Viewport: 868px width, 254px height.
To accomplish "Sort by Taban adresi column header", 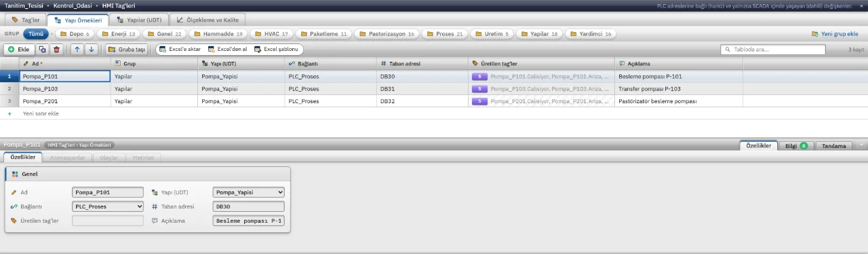I will [422, 63].
